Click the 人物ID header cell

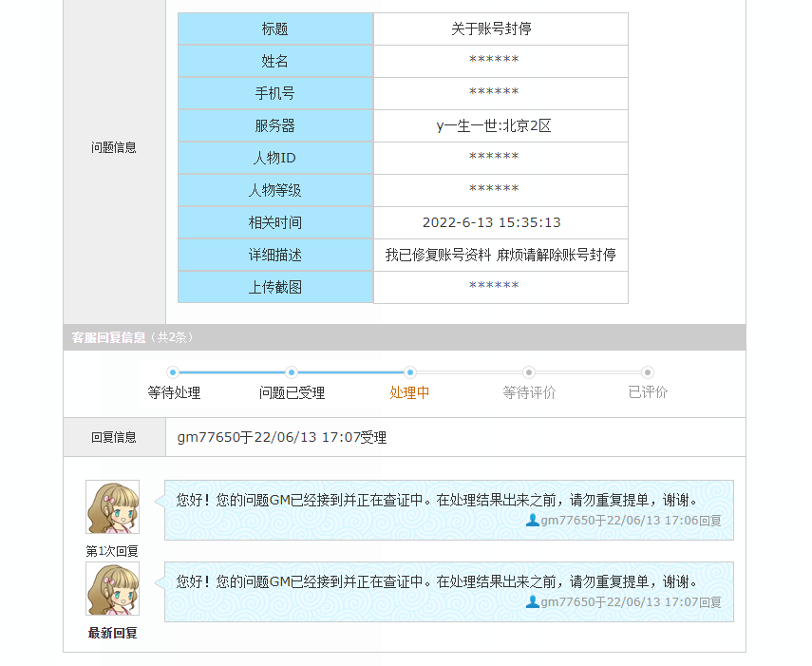pos(275,158)
